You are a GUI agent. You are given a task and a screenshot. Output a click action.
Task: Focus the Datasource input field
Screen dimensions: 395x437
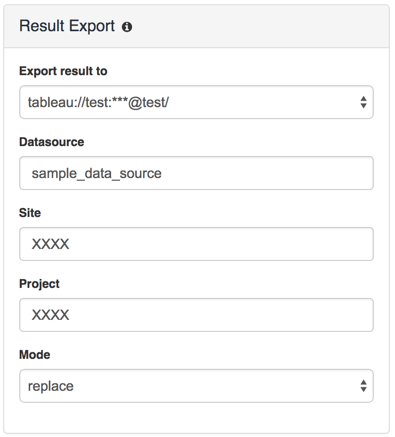click(x=196, y=173)
